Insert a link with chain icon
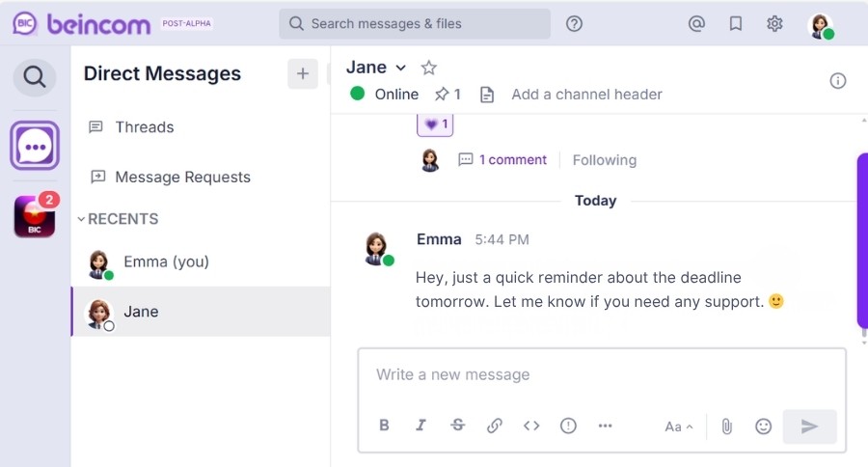The height and width of the screenshot is (467, 868). tap(495, 426)
